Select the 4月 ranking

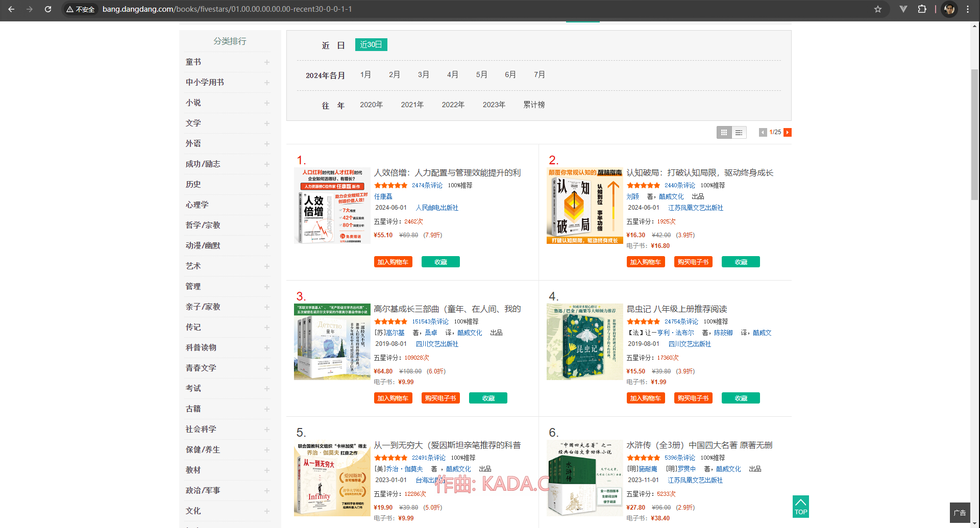click(x=453, y=74)
